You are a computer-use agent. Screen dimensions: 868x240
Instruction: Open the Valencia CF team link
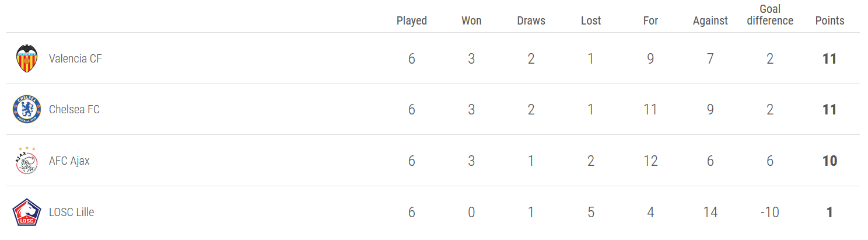(75, 58)
